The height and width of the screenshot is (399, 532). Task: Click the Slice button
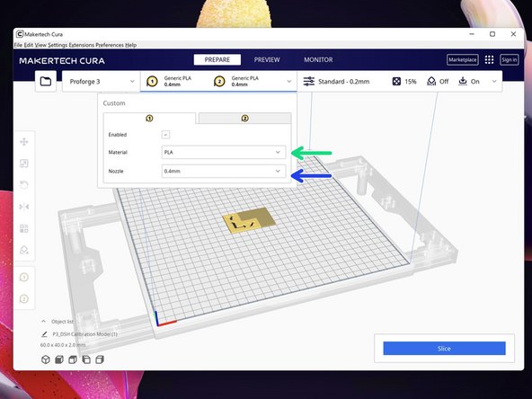[x=444, y=349]
